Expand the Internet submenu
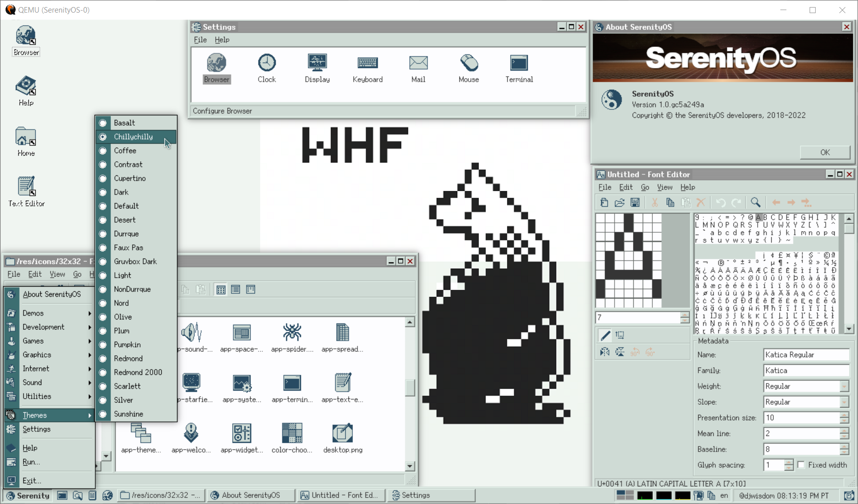The image size is (858, 504). click(x=49, y=368)
